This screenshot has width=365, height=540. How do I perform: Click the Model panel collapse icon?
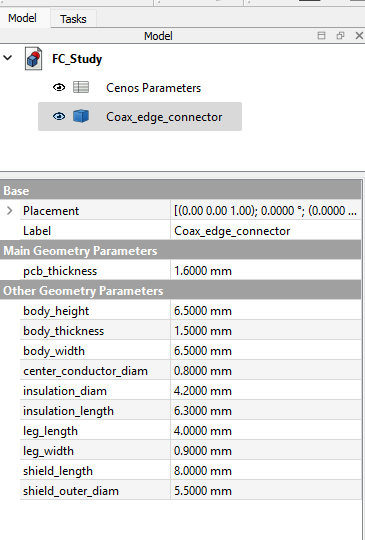tap(321, 35)
